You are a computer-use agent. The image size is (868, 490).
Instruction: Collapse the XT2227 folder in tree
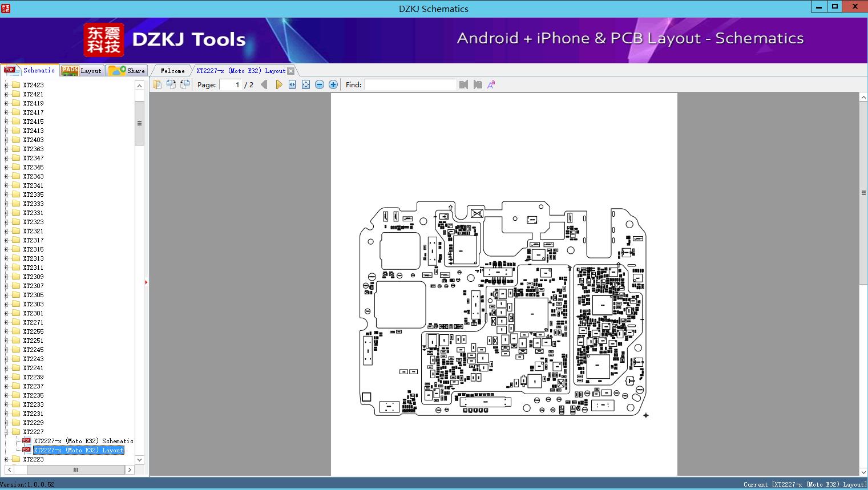click(6, 432)
